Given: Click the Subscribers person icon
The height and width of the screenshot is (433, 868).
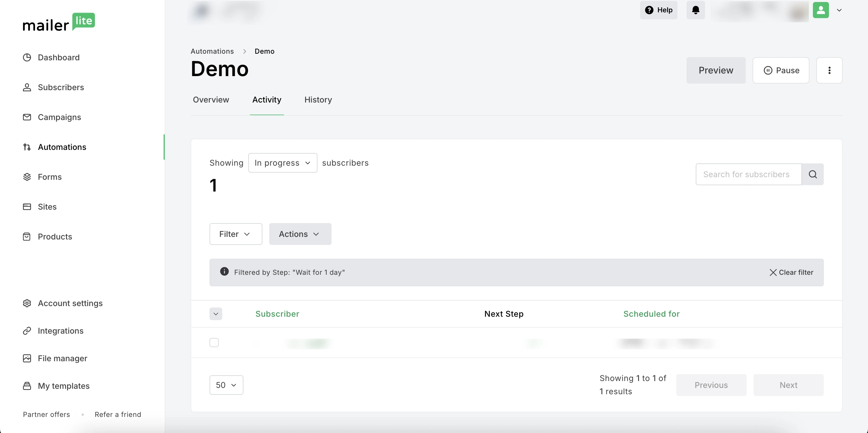Looking at the screenshot, I should [x=27, y=88].
